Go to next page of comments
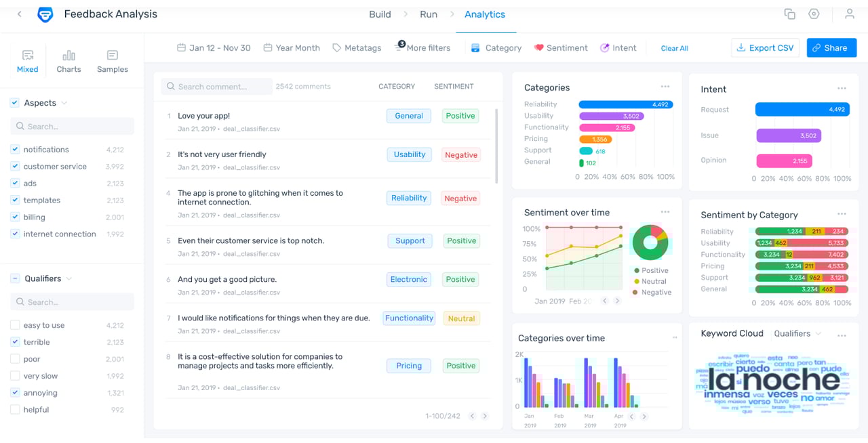 point(485,416)
